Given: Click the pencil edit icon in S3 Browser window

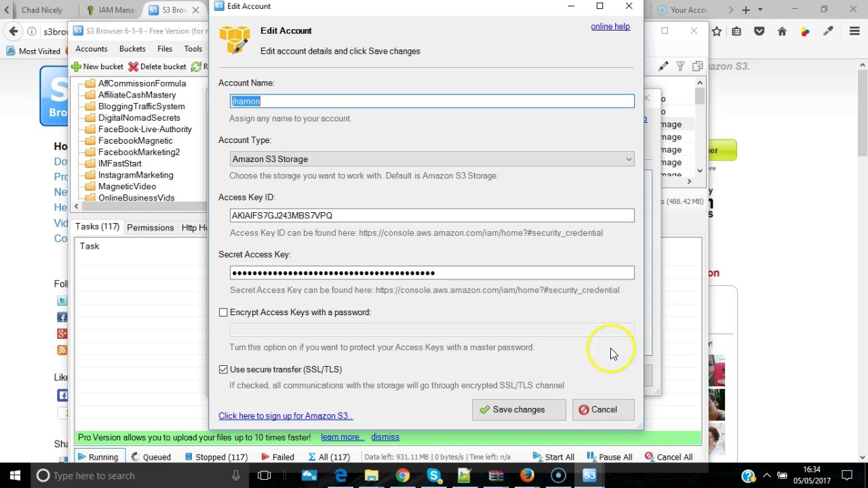Looking at the screenshot, I should (x=663, y=66).
